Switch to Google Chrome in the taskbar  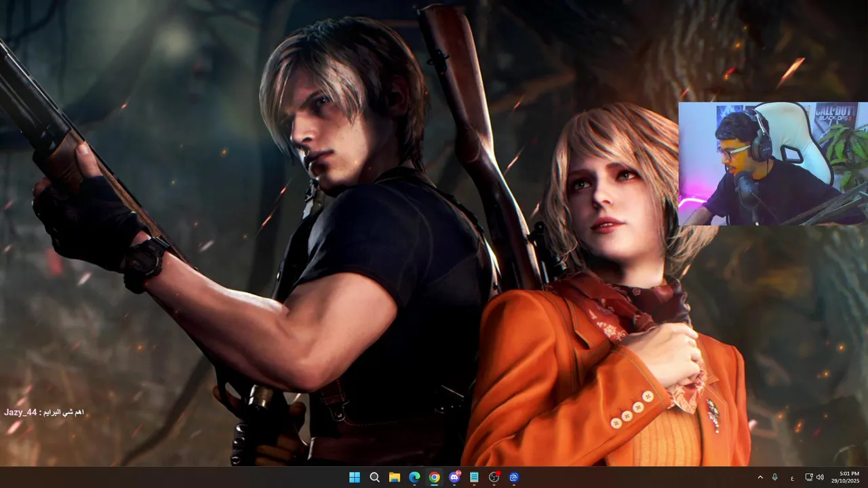[434, 477]
